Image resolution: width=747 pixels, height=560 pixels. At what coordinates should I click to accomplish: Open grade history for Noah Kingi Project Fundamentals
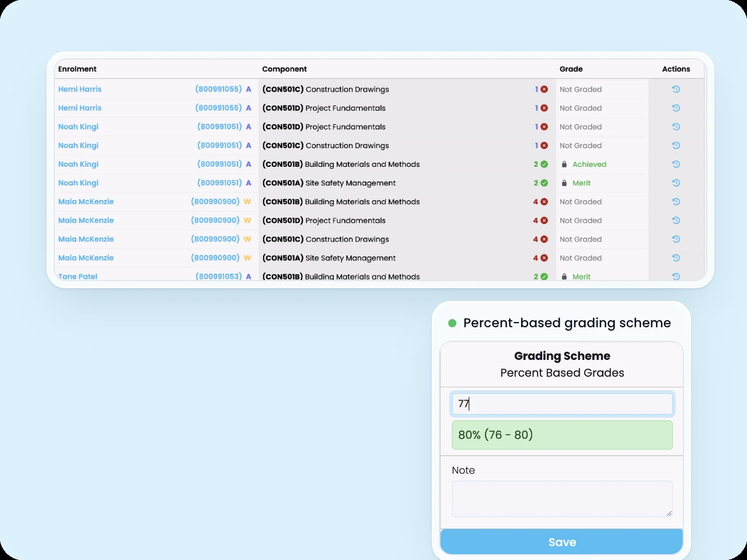pos(676,127)
